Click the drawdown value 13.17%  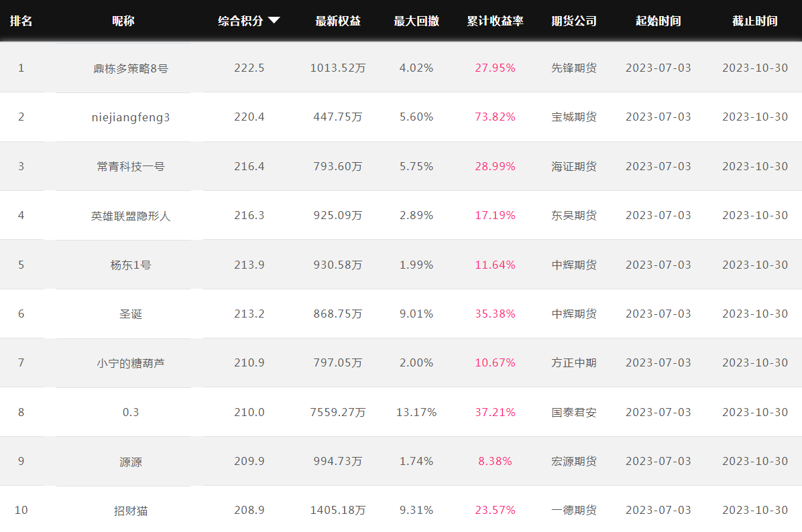point(416,413)
